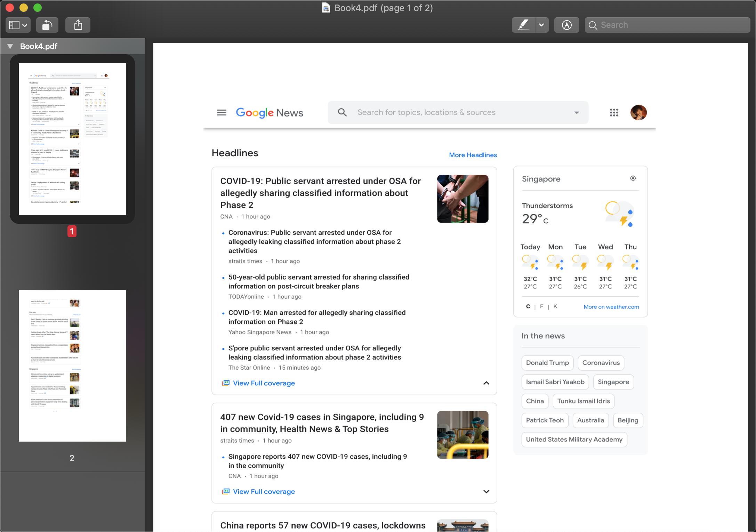The height and width of the screenshot is (532, 756).
Task: Open the More Headlines link
Action: click(x=473, y=155)
